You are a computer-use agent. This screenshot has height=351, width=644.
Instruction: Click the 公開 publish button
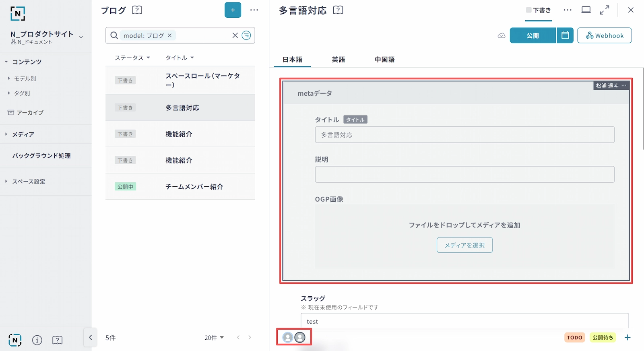coord(533,35)
